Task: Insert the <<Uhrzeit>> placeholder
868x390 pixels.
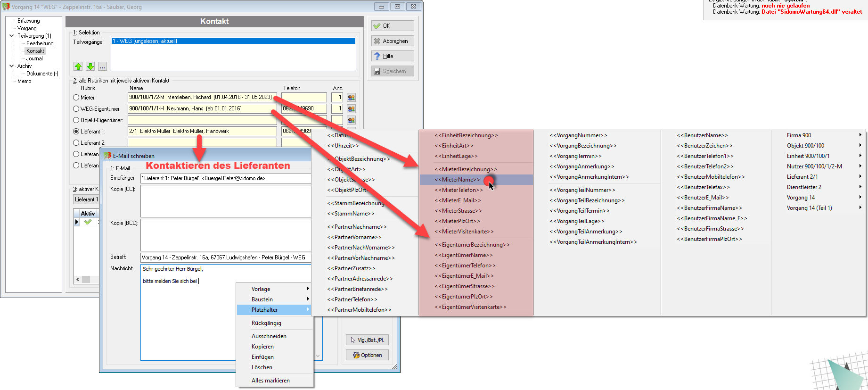Action: 343,146
